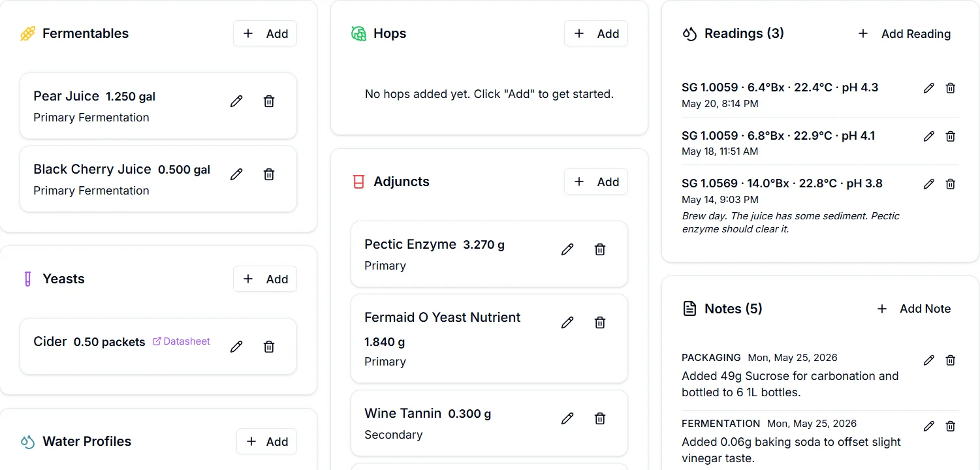Click the brew day sediment note text

click(x=791, y=223)
